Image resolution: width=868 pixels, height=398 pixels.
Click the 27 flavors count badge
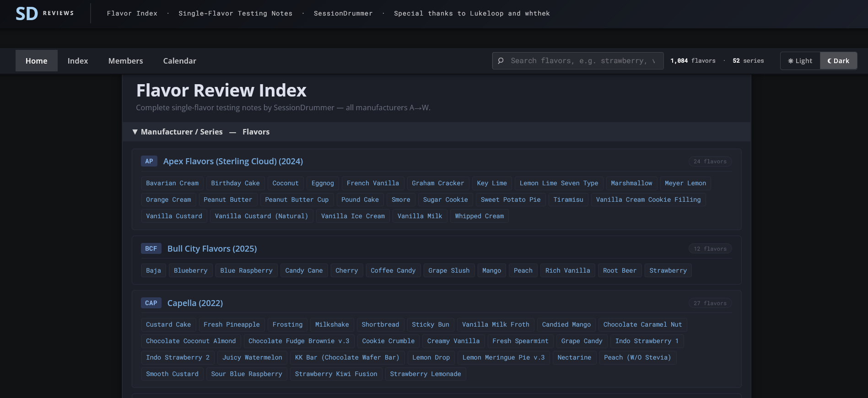tap(710, 303)
